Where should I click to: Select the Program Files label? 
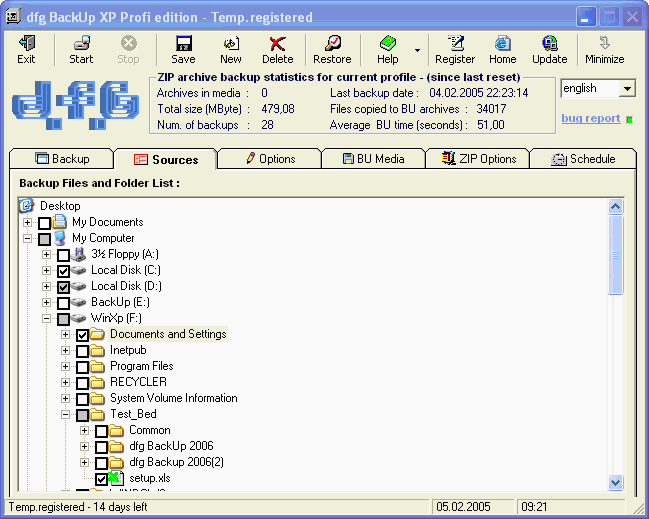coord(142,366)
